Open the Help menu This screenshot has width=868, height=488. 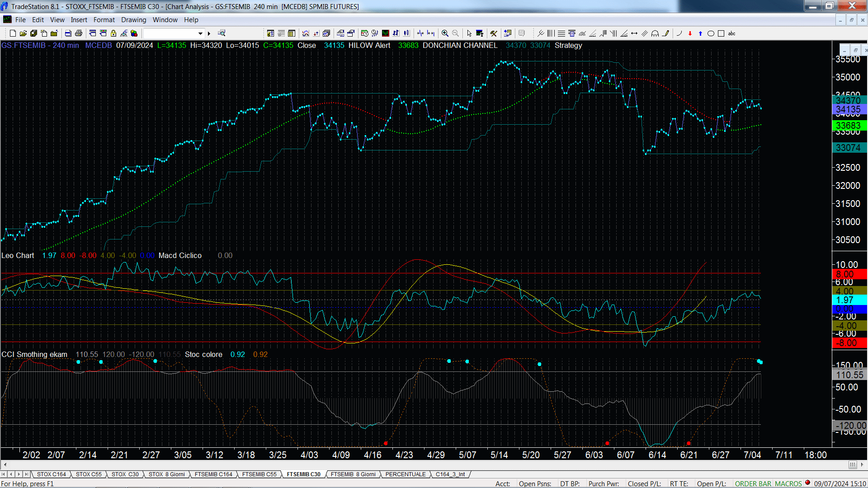[x=191, y=20]
